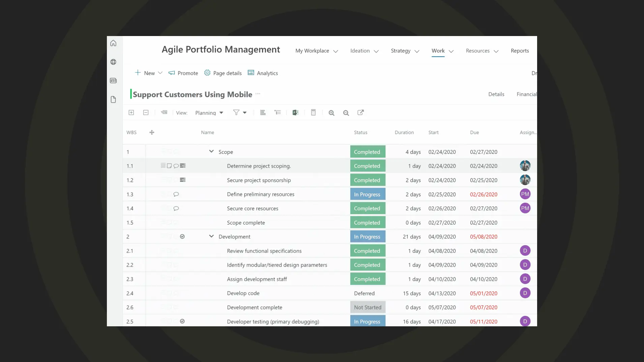Screen dimensions: 644x362
Task: Open the Strategy menu
Action: pos(405,51)
